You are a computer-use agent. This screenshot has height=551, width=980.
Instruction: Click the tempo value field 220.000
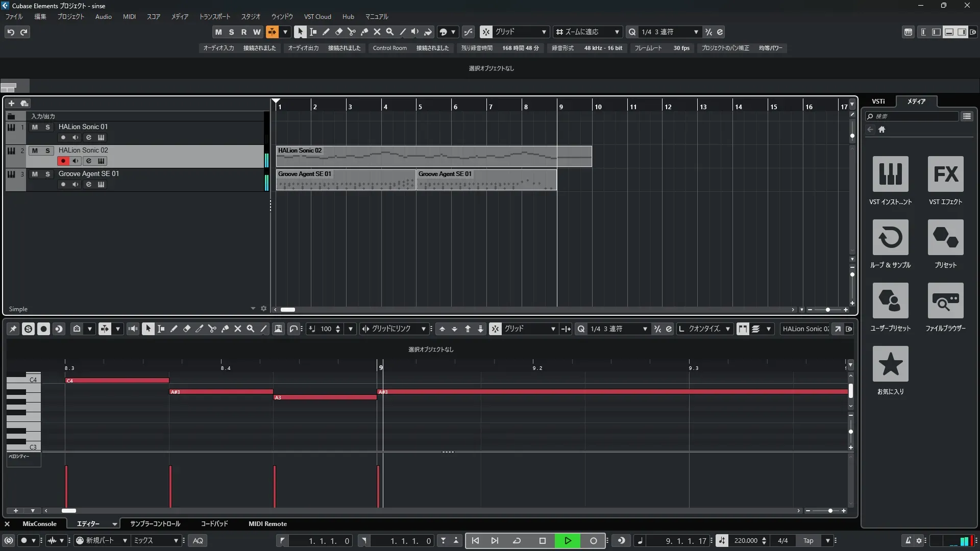pyautogui.click(x=746, y=541)
